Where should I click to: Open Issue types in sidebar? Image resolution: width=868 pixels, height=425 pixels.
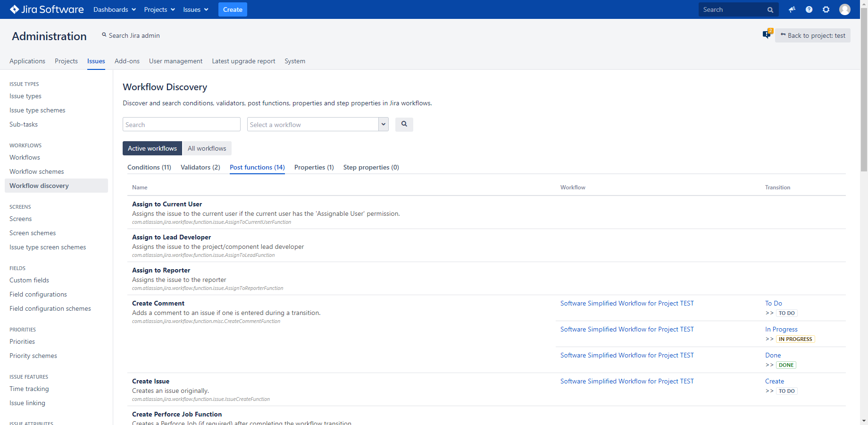[25, 96]
